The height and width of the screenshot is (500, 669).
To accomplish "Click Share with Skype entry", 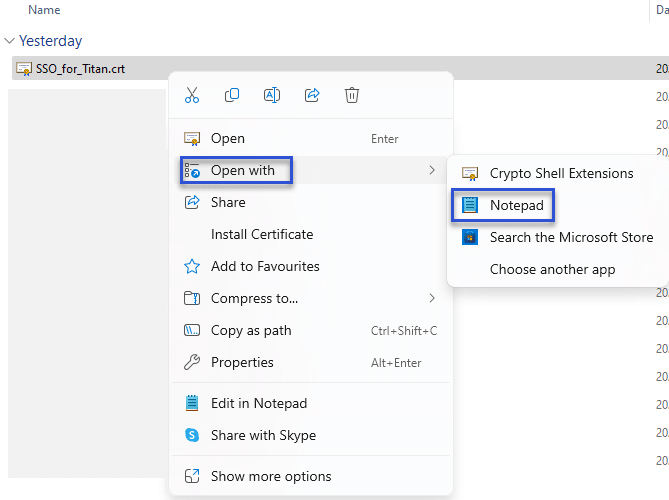I will click(x=263, y=436).
